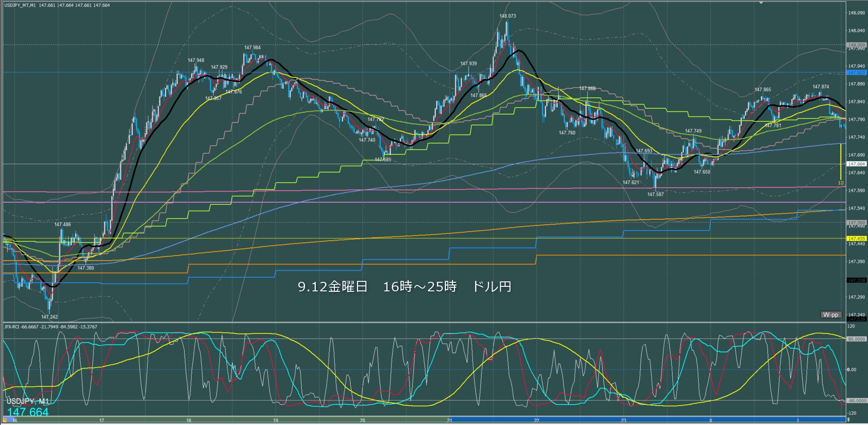The width and height of the screenshot is (868, 425).
Task: Click the W-pp button on chart
Action: [830, 314]
